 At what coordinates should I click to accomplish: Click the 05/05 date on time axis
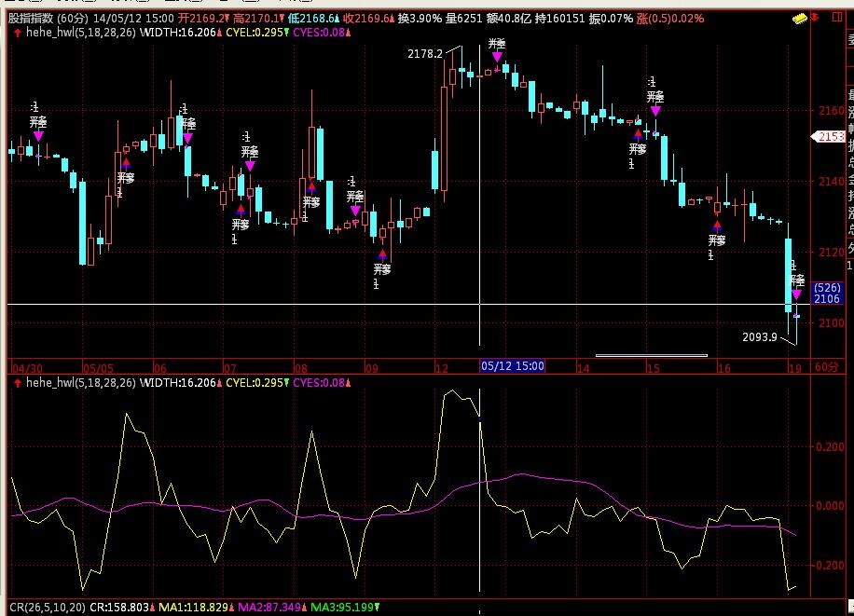pos(96,367)
